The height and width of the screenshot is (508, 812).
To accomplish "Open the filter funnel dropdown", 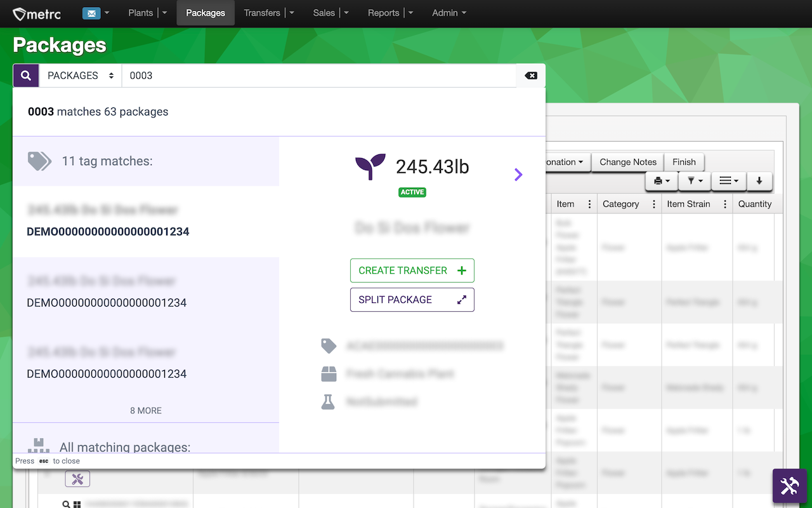I will [x=695, y=181].
